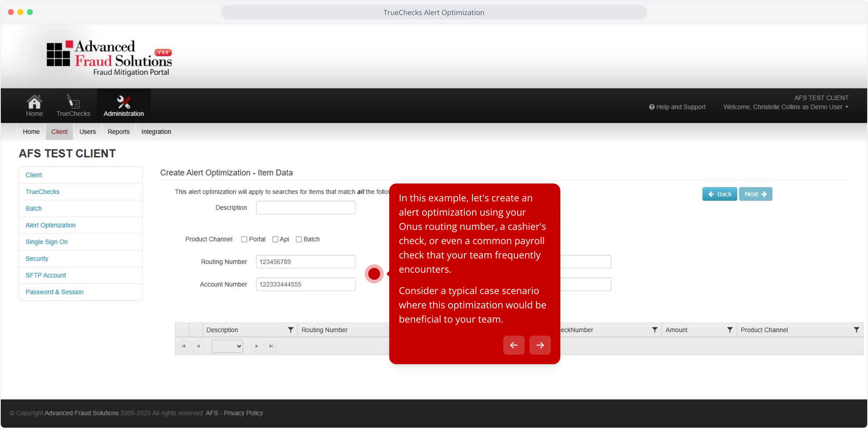The width and height of the screenshot is (868, 428).
Task: Click the Account Number input field
Action: pos(306,285)
